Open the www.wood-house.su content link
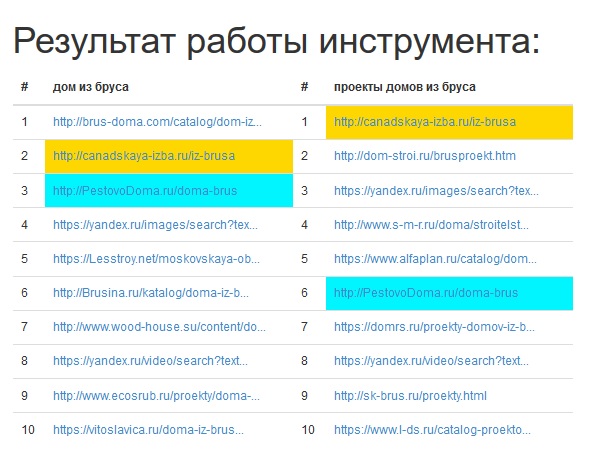 point(159,327)
